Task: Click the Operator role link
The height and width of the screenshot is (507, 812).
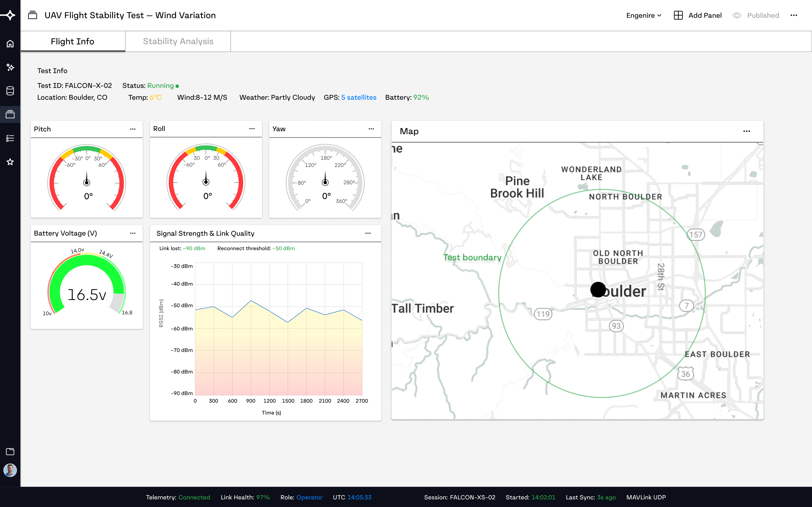Action: coord(309,497)
